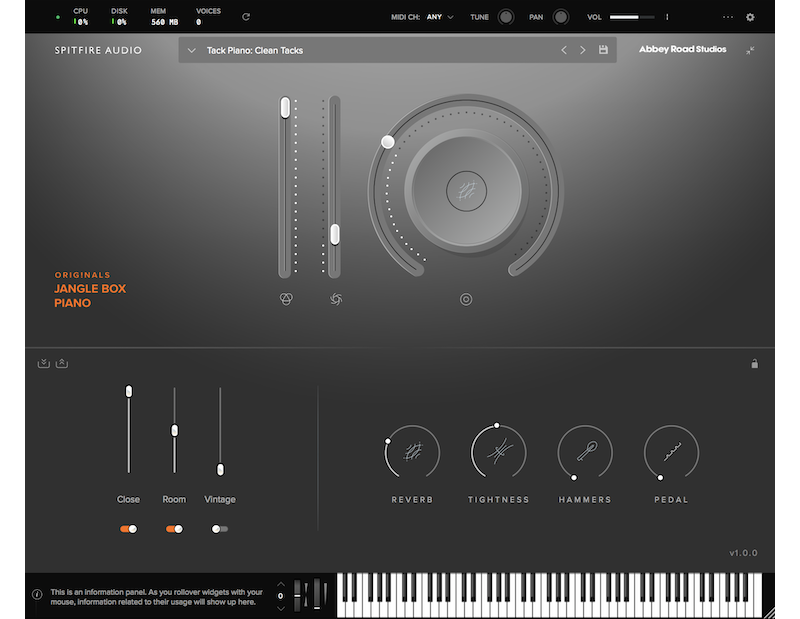Image resolution: width=800 pixels, height=619 pixels.
Task: Click the info icon in the information panel
Action: coord(37,595)
